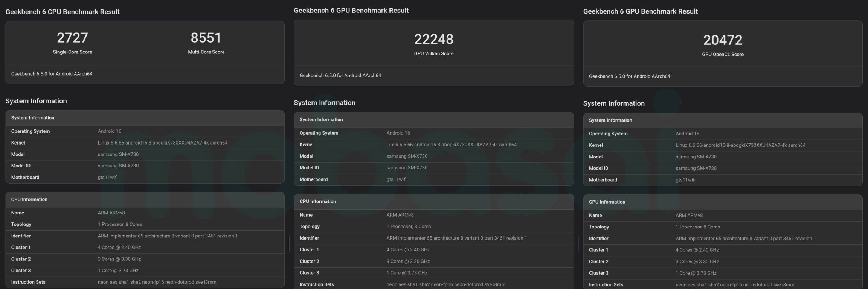This screenshot has width=868, height=289.
Task: Select the Identifier value in the OpenCL result panel
Action: [x=746, y=239]
